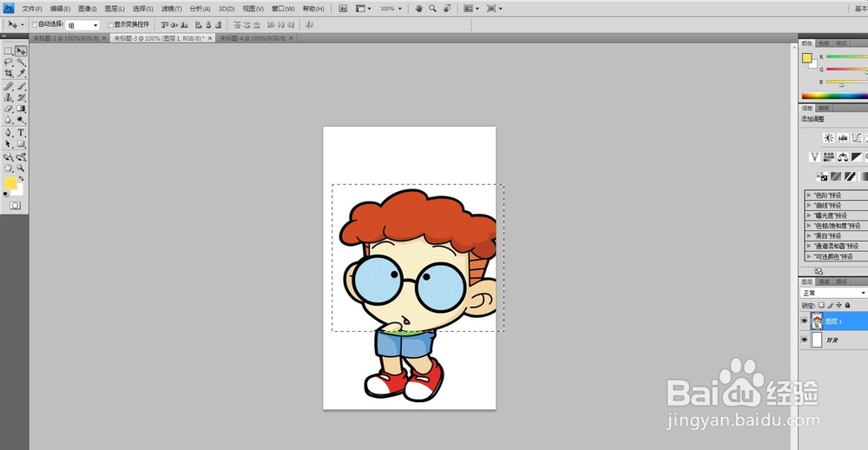Click the foreground yellow color swatch in toolbox
The width and height of the screenshot is (868, 450).
[10, 183]
